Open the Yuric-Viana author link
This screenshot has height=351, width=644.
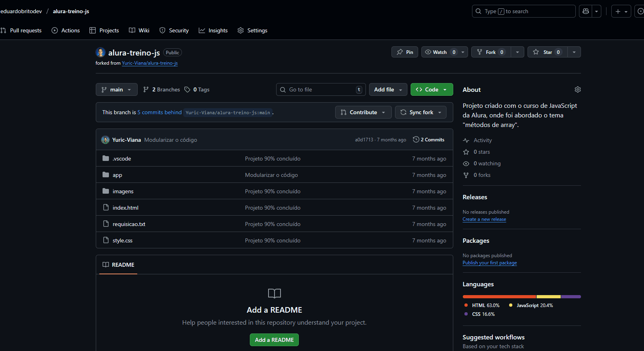click(126, 140)
